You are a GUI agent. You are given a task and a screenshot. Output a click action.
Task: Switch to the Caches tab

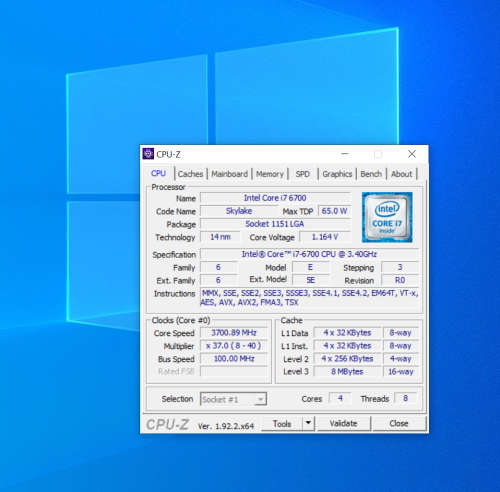(190, 174)
